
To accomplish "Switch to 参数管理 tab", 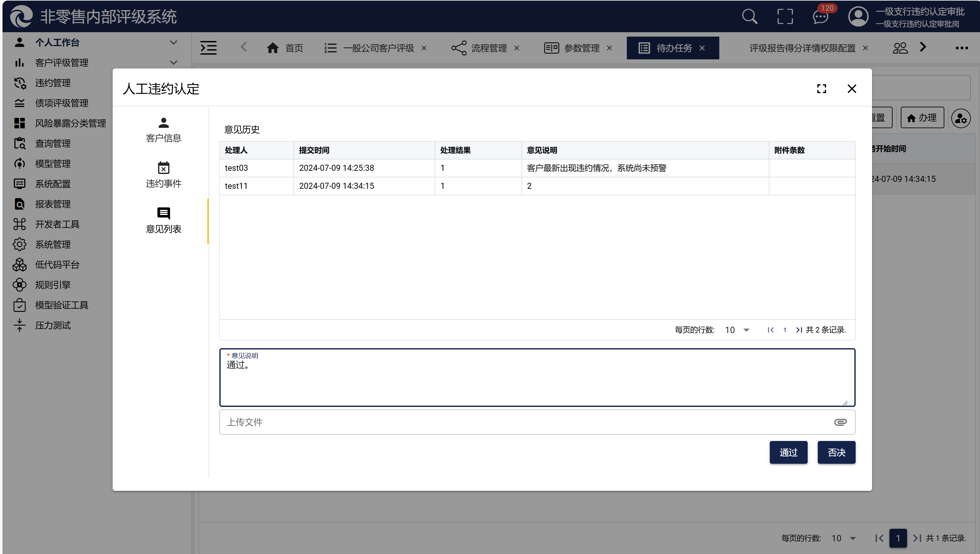I will pos(581,48).
